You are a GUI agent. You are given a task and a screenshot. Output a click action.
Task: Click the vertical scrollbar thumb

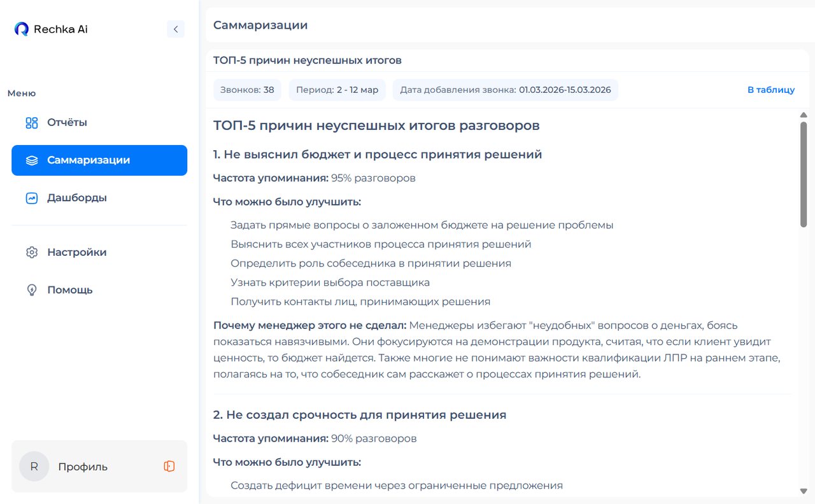point(804,174)
